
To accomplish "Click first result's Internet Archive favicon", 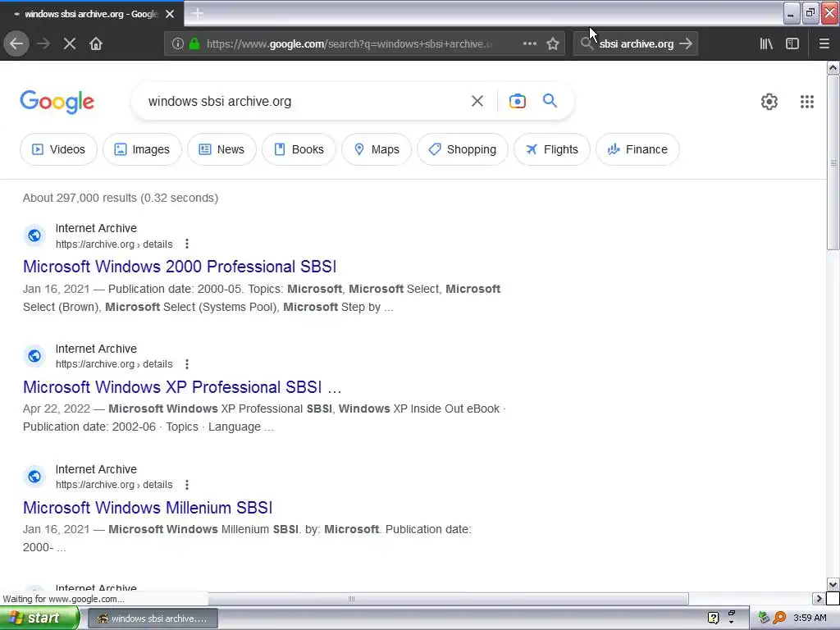I will coord(34,235).
